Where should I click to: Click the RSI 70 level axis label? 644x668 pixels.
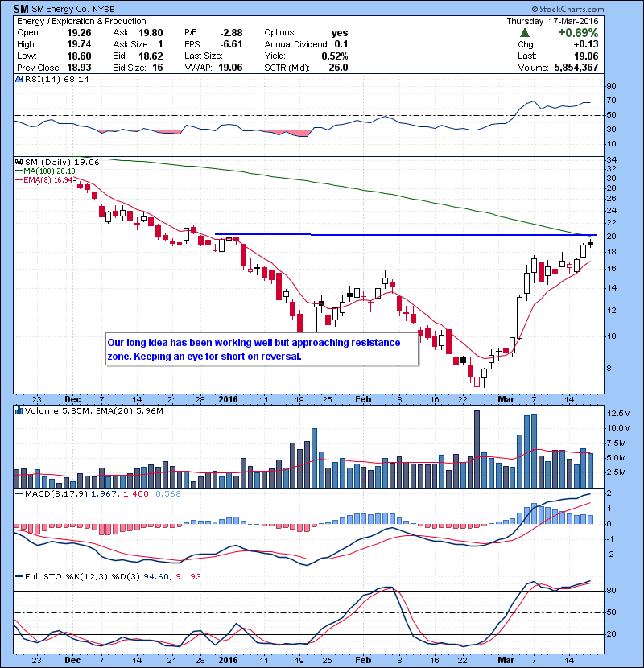point(611,101)
